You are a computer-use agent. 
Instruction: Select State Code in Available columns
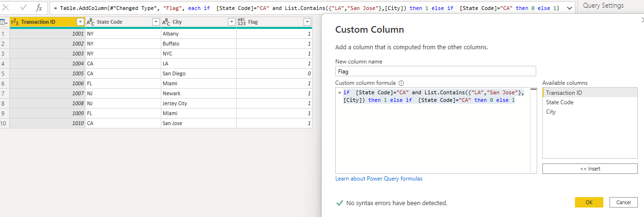[590, 102]
